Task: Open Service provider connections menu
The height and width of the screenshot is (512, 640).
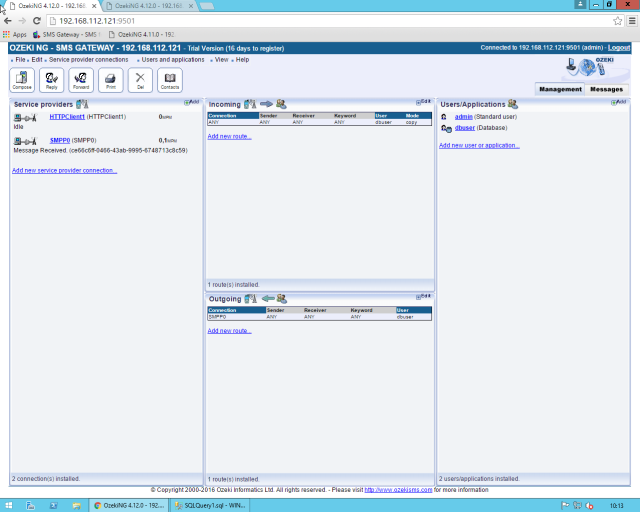Action: point(89,60)
